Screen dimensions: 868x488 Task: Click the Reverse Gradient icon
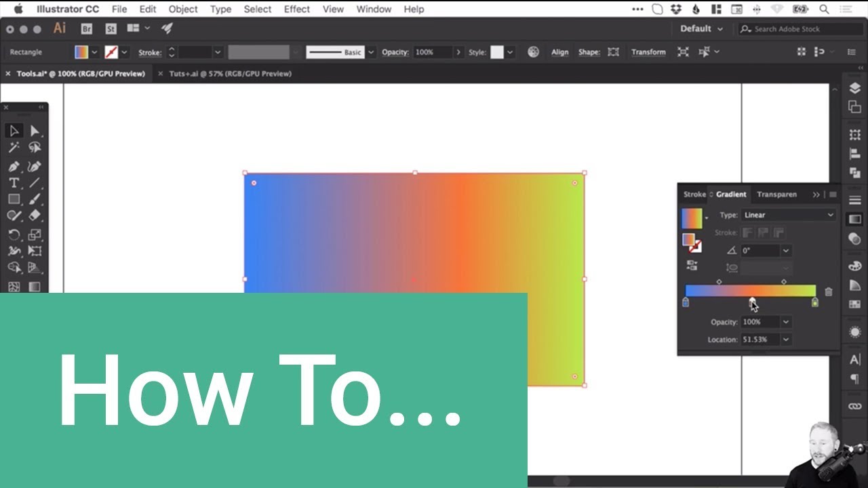pos(692,265)
